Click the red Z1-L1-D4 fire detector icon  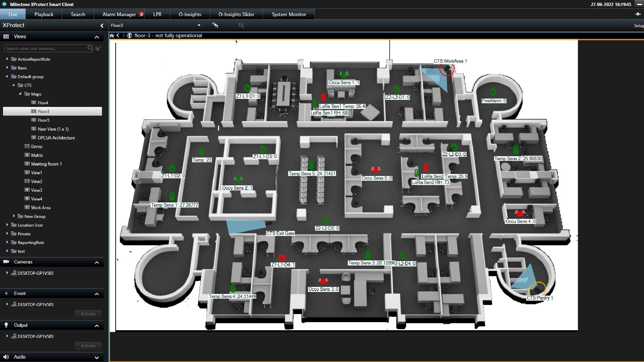coord(282,257)
